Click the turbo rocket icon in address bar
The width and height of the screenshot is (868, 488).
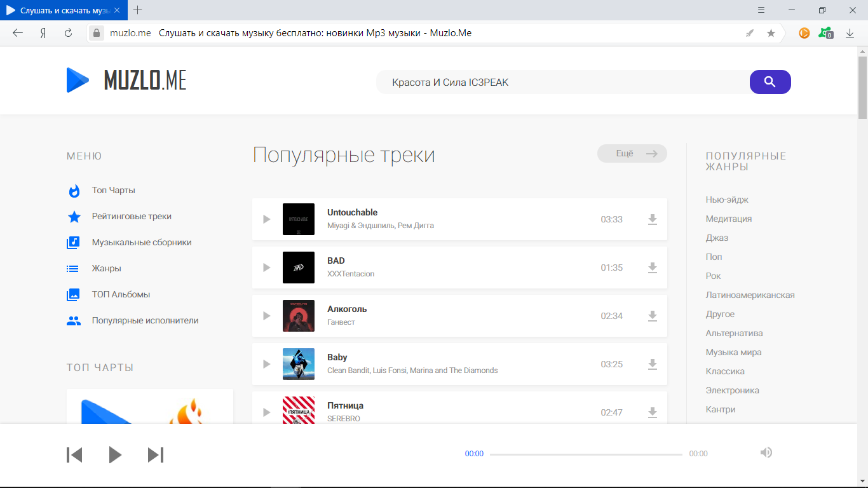coord(750,33)
